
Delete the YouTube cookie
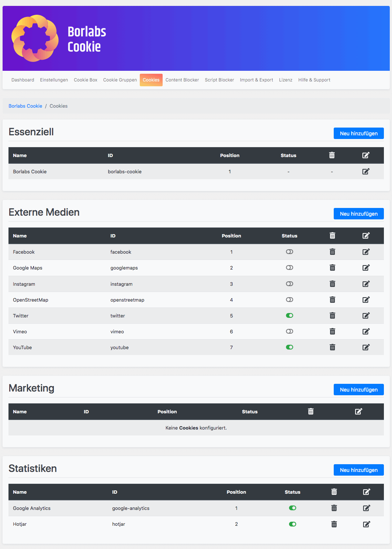[332, 347]
